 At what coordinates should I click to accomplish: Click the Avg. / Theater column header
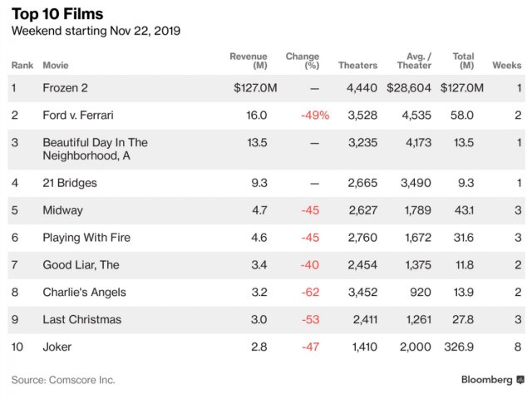point(414,61)
